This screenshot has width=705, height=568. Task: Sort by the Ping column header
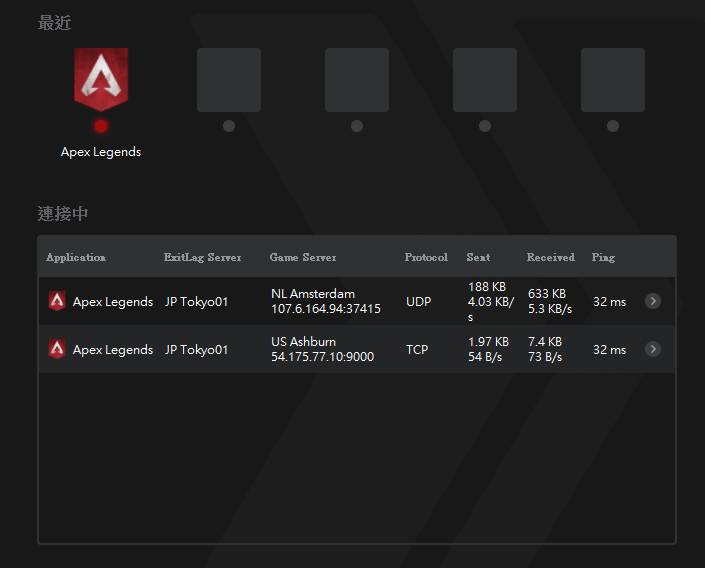pos(603,257)
